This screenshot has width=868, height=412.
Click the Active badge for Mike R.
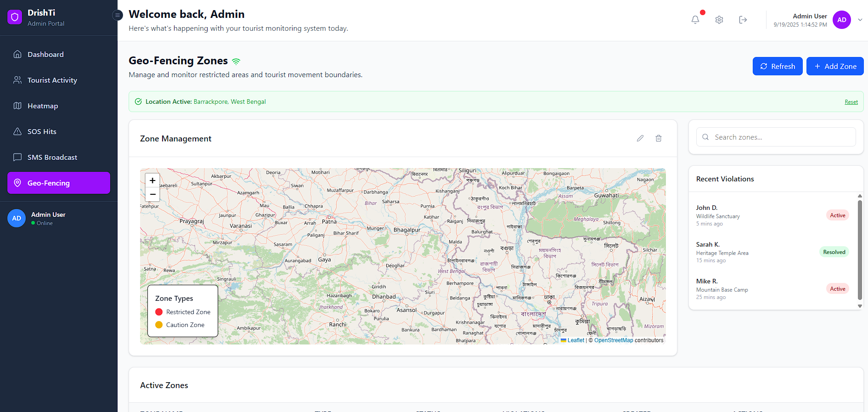click(x=838, y=289)
